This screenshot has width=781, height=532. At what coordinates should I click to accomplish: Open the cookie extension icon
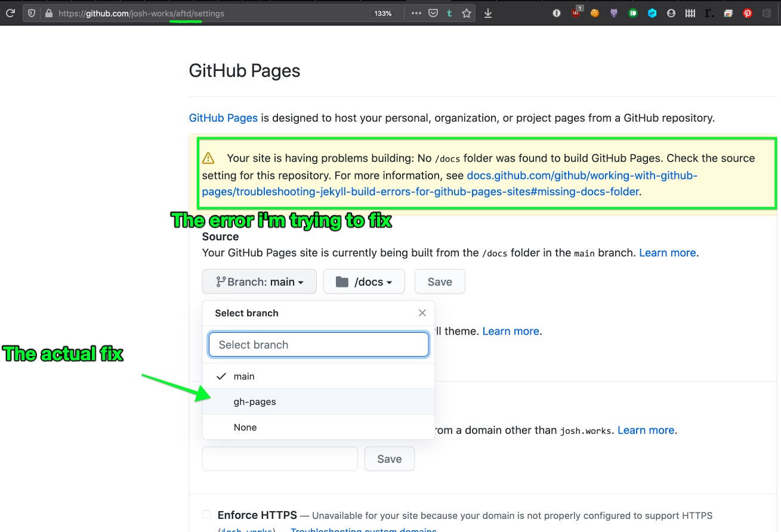pyautogui.click(x=595, y=13)
